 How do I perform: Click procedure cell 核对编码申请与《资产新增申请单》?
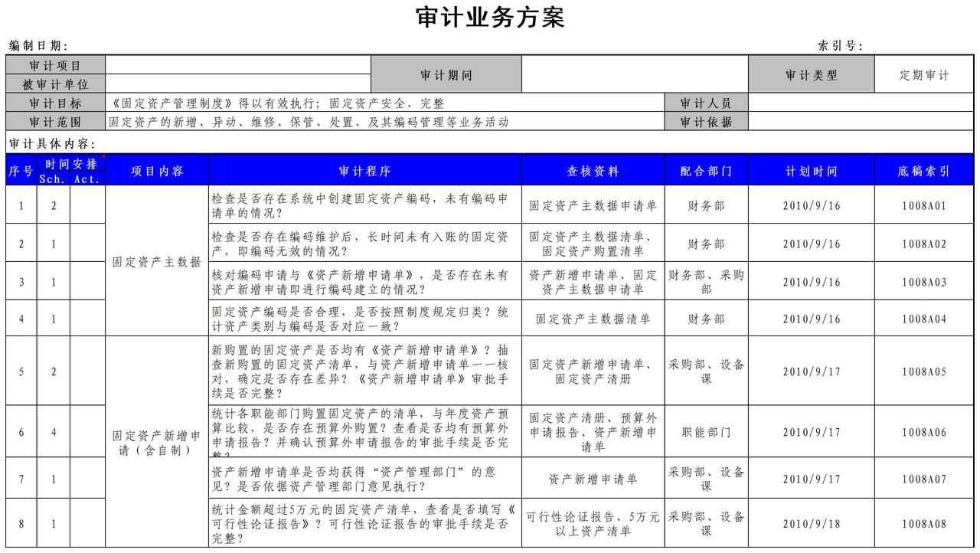click(365, 281)
